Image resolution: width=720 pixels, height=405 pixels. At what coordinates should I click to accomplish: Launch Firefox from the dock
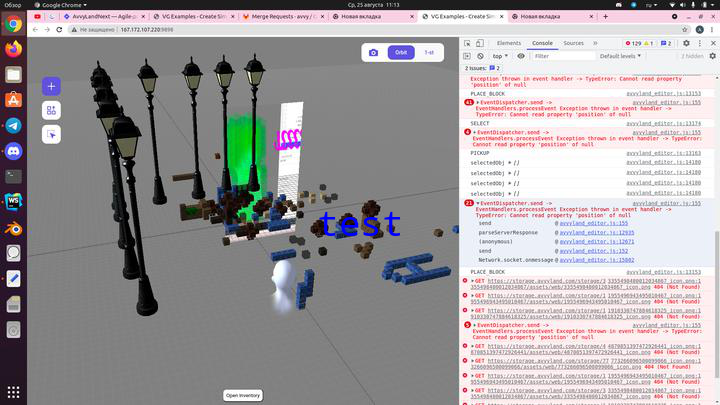click(x=13, y=49)
